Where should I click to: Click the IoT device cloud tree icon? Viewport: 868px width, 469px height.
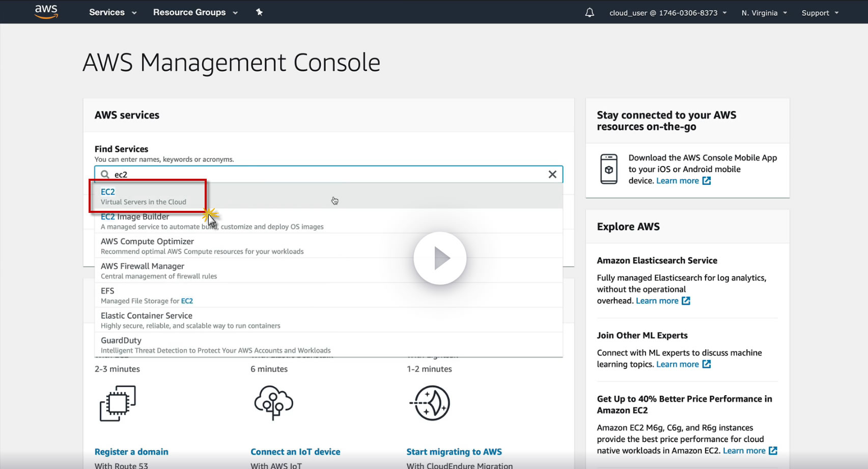274,403
